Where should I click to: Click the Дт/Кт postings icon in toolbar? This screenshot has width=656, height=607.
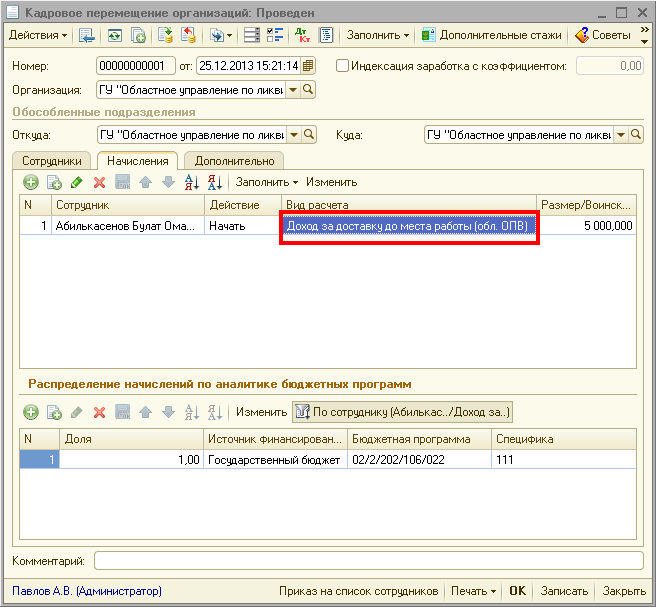pyautogui.click(x=303, y=35)
